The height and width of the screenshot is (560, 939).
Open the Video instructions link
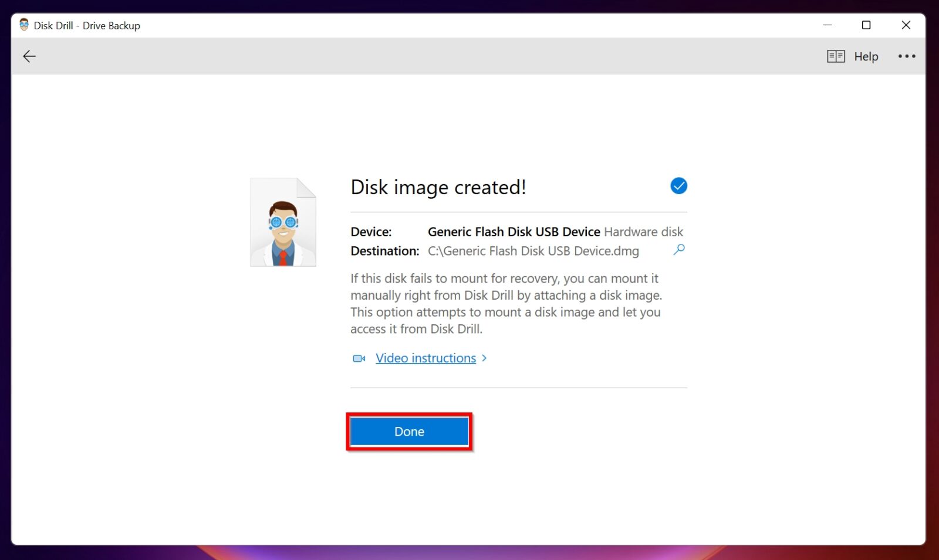(x=425, y=358)
